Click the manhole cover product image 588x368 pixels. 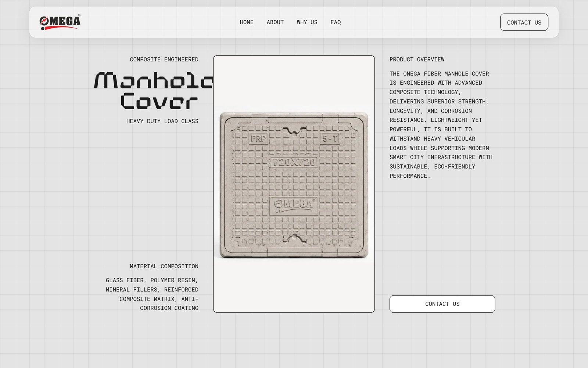[x=294, y=184]
